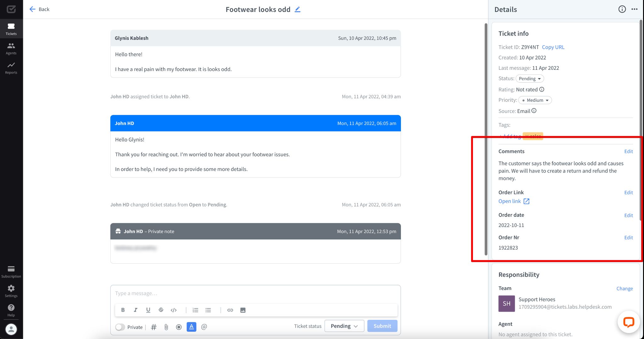644x339 pixels.
Task: Select the ticket ID Z9Y4NT
Action: coord(530,47)
